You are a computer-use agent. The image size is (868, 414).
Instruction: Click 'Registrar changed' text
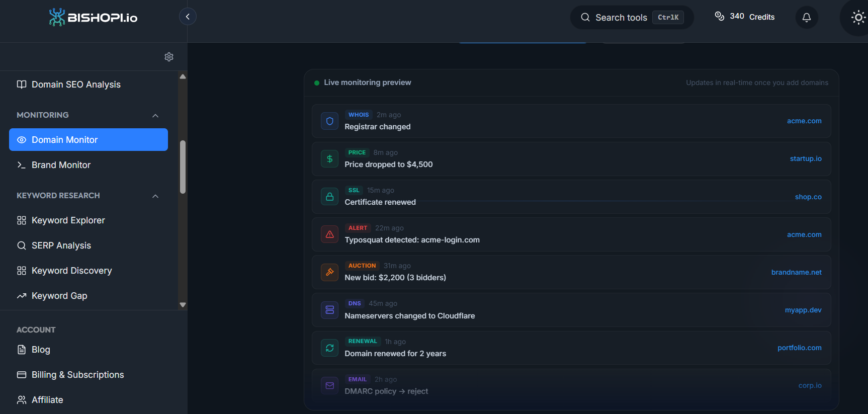pos(378,127)
